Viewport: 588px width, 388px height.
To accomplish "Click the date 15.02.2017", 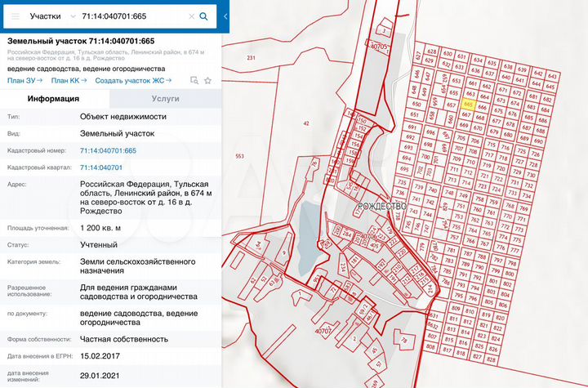I will (x=100, y=356).
